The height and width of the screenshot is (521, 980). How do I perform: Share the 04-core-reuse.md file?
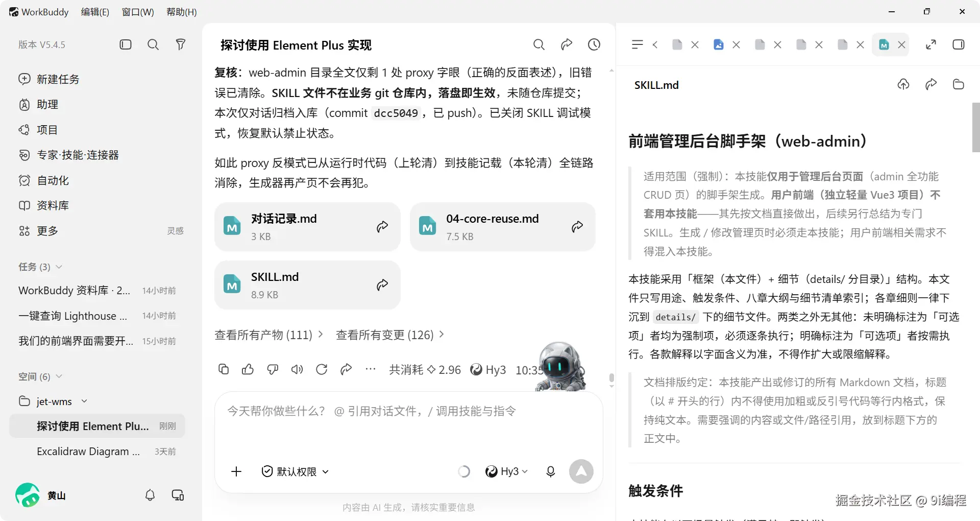[x=577, y=227]
